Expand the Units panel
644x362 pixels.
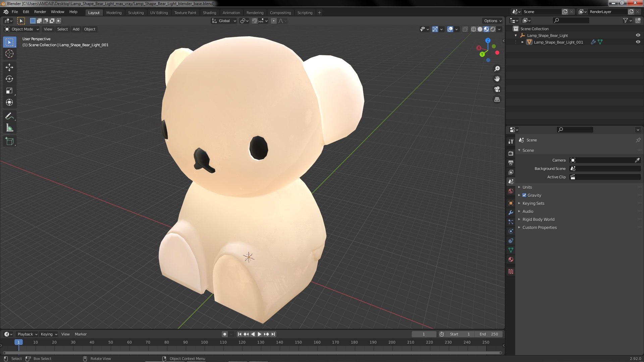tap(527, 187)
